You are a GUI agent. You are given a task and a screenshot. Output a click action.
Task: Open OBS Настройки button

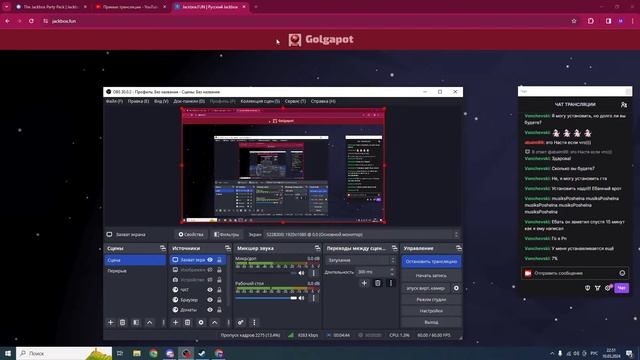(x=431, y=311)
